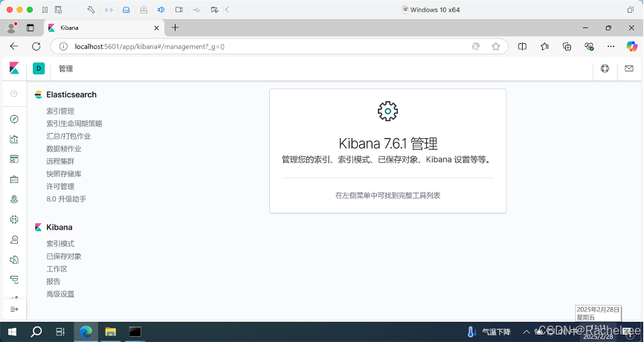Open 高级设置 link
Screen dimensions: 644x342
click(60, 294)
